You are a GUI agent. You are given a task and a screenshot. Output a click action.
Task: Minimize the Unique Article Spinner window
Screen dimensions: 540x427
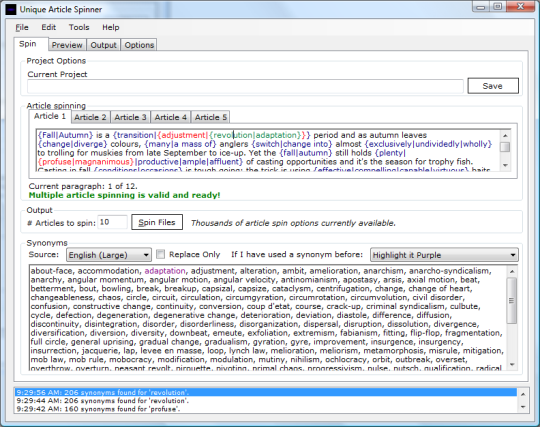coord(481,7)
